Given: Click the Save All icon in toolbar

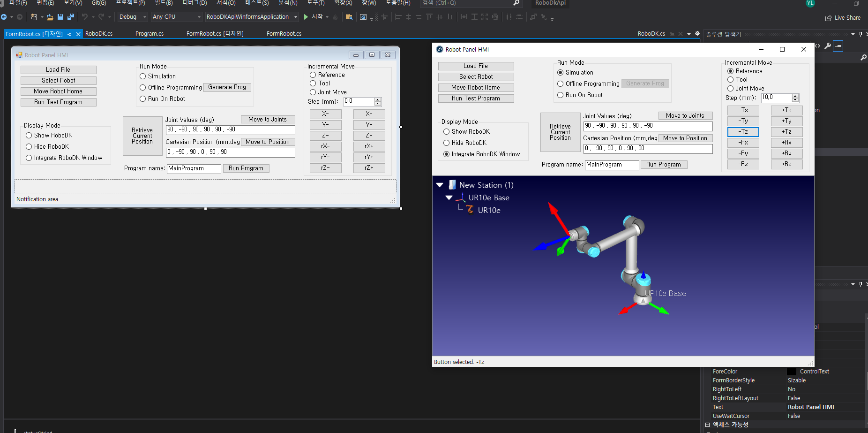Looking at the screenshot, I should (x=71, y=17).
